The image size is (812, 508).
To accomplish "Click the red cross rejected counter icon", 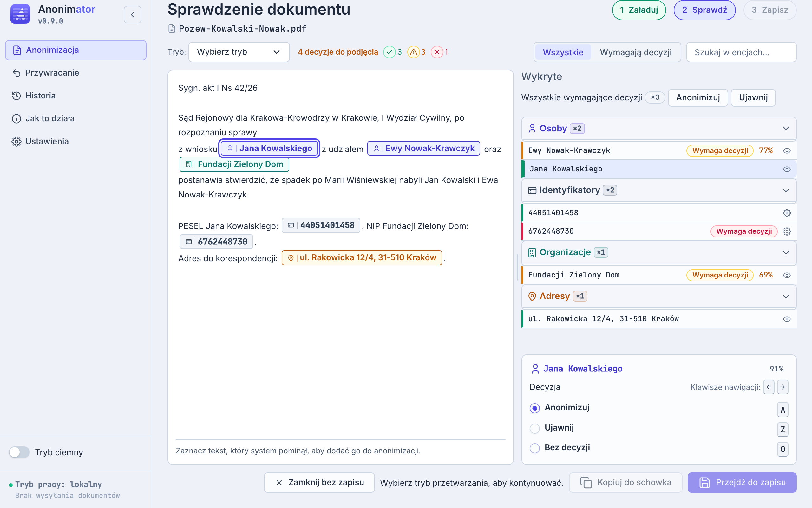I will click(437, 52).
